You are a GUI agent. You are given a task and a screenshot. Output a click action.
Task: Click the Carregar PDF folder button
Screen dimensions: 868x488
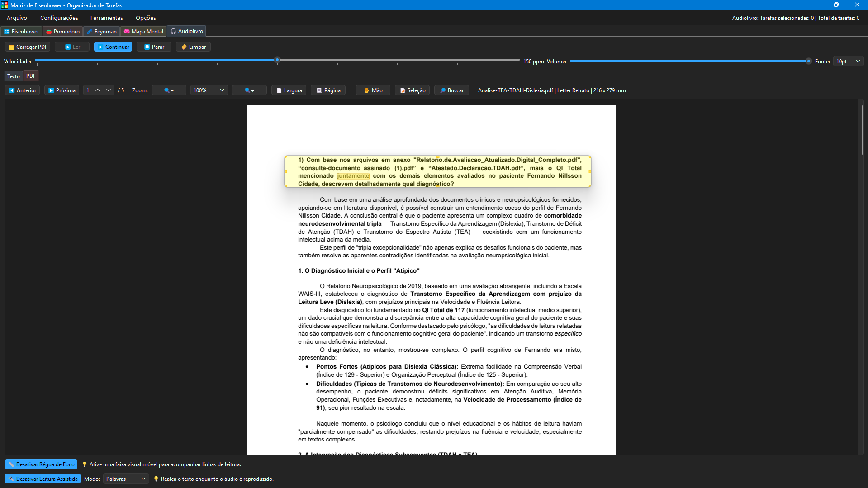click(28, 47)
